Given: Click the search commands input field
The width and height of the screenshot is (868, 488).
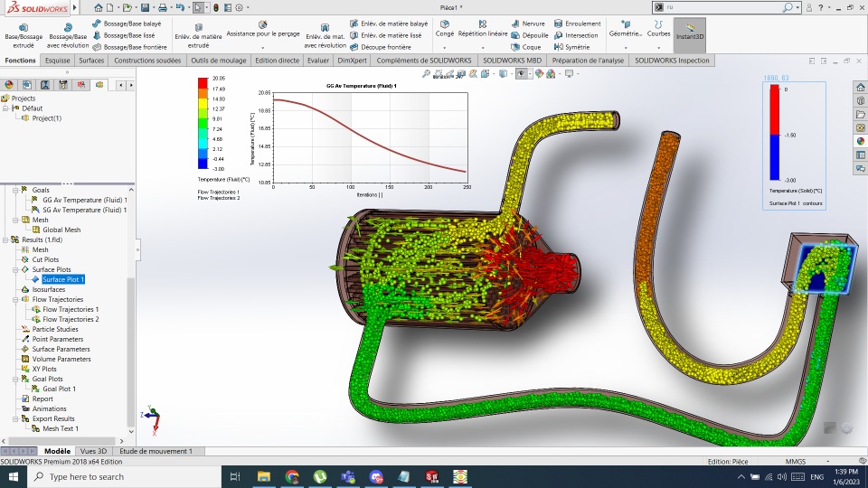Looking at the screenshot, I should click(724, 7).
